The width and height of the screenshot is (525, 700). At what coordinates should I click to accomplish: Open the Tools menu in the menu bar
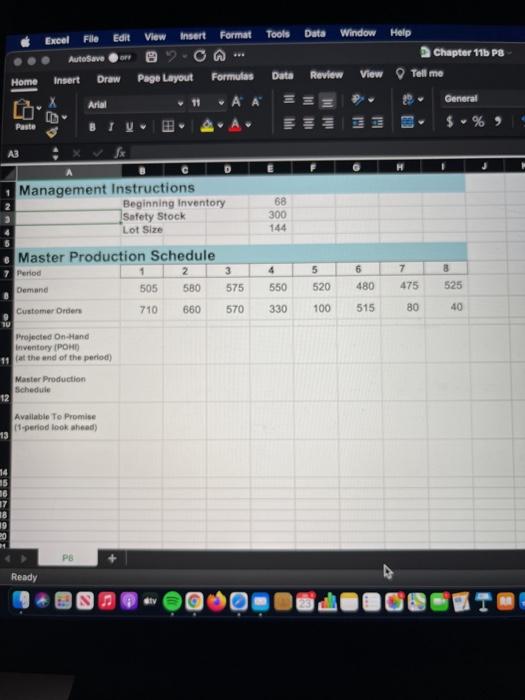[278, 34]
